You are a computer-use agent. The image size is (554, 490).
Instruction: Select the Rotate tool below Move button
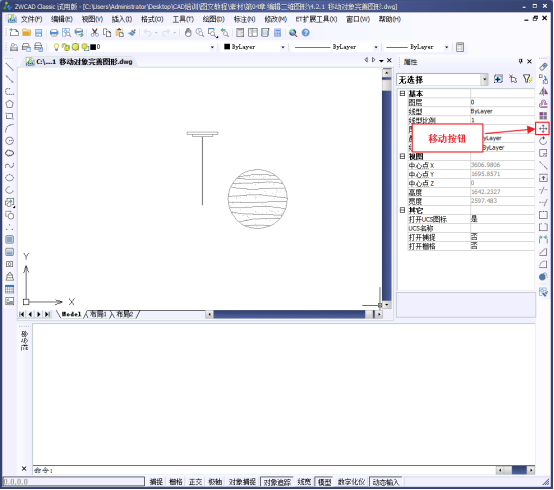pyautogui.click(x=543, y=141)
